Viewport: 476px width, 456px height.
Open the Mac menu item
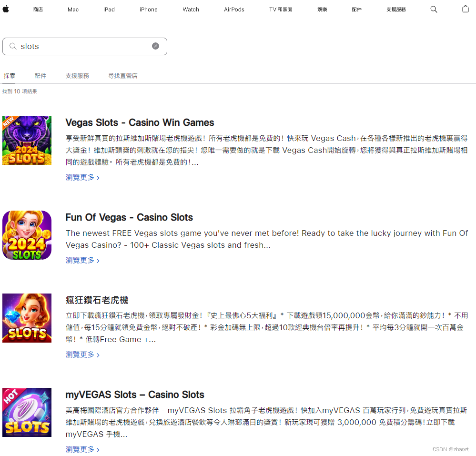(x=73, y=10)
